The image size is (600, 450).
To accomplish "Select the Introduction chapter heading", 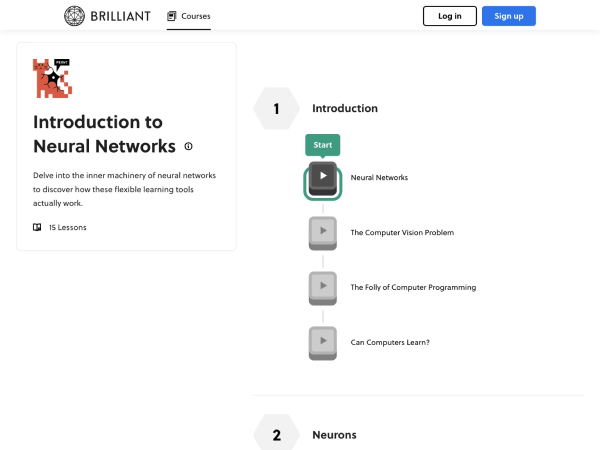I will [345, 109].
